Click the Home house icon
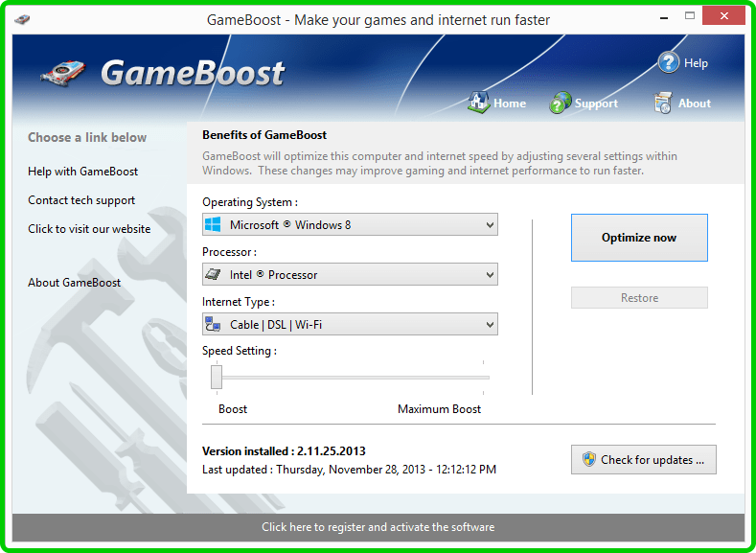Viewport: 756px width, 553px height. pyautogui.click(x=479, y=103)
